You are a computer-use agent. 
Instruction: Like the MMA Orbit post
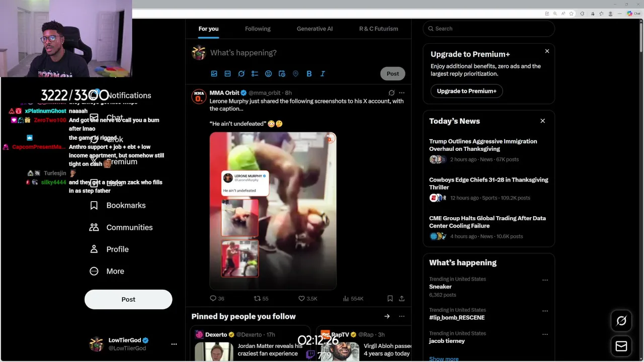point(307,299)
